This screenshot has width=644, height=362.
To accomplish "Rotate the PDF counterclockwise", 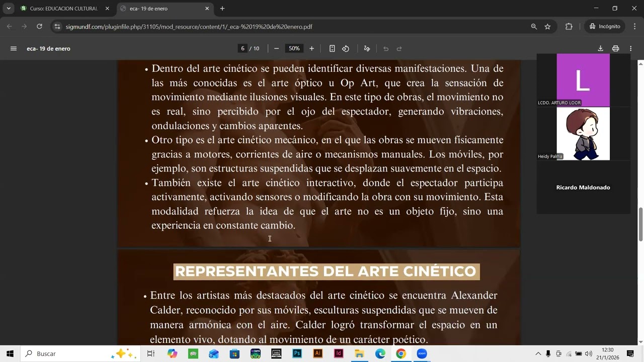I will click(x=346, y=49).
